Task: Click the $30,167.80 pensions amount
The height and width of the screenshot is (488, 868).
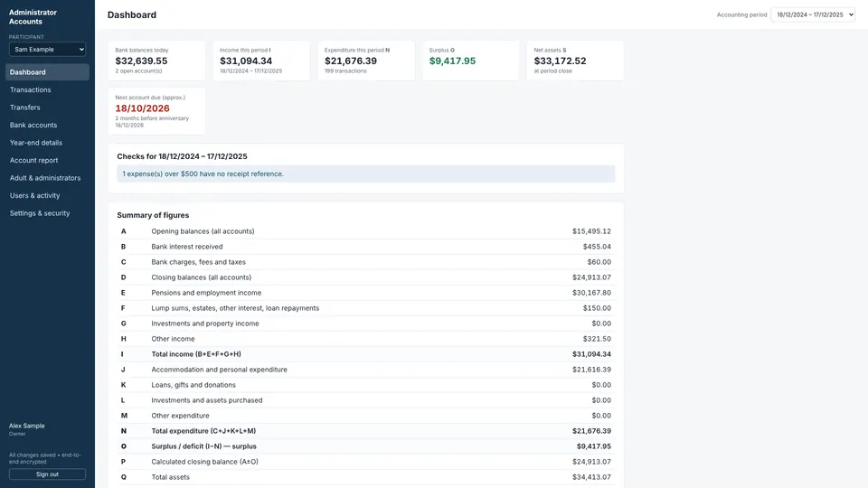Action: [591, 293]
